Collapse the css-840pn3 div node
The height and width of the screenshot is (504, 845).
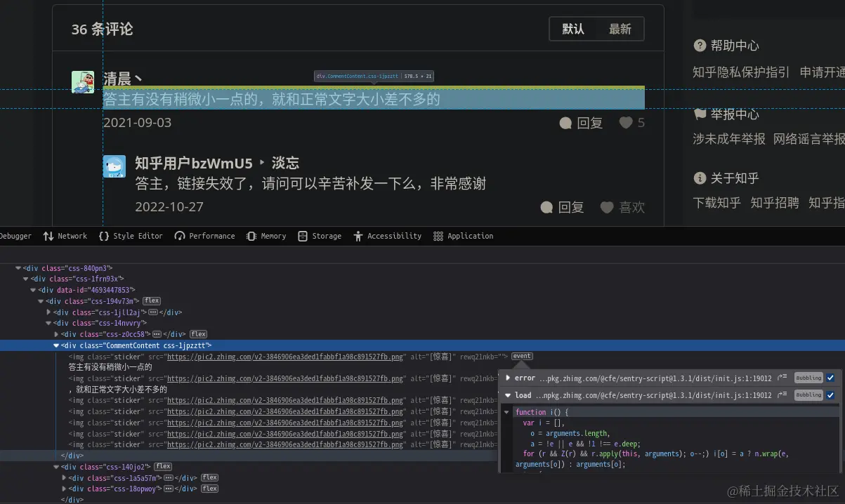[18, 268]
